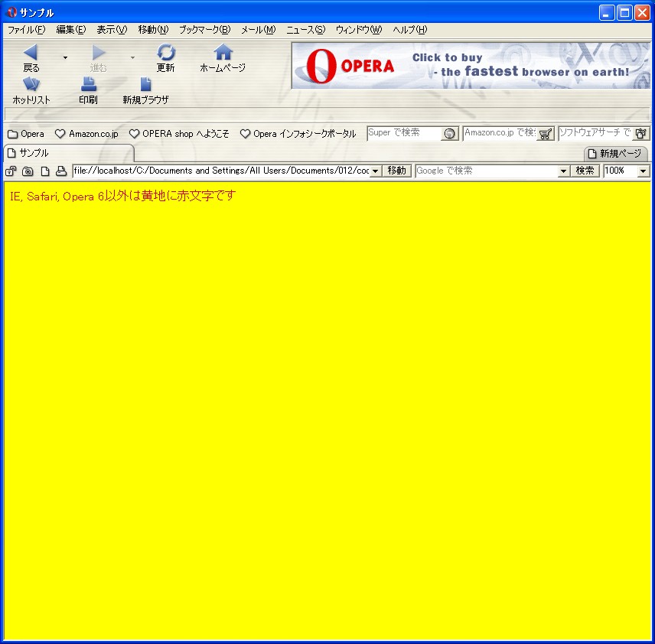The height and width of the screenshot is (644, 655).
Task: Click the Amazon.co.jp shopping cart search icon
Action: click(x=545, y=134)
